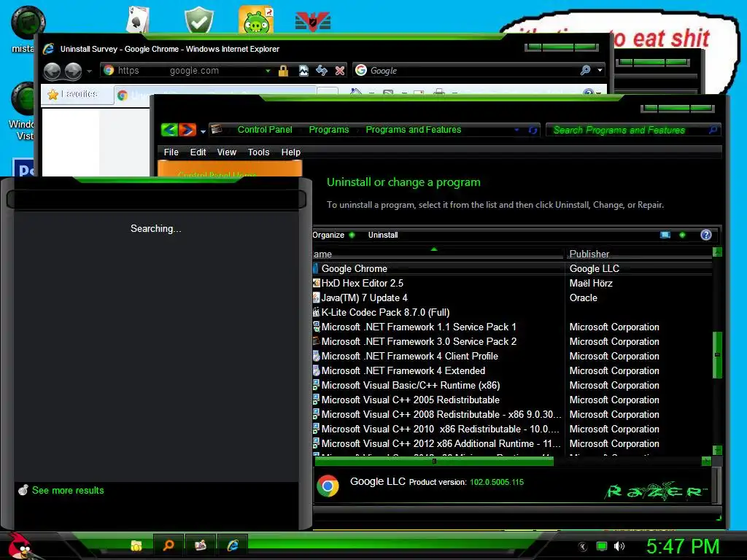Show hidden tray icons arrow
The image size is (747, 560).
(583, 547)
